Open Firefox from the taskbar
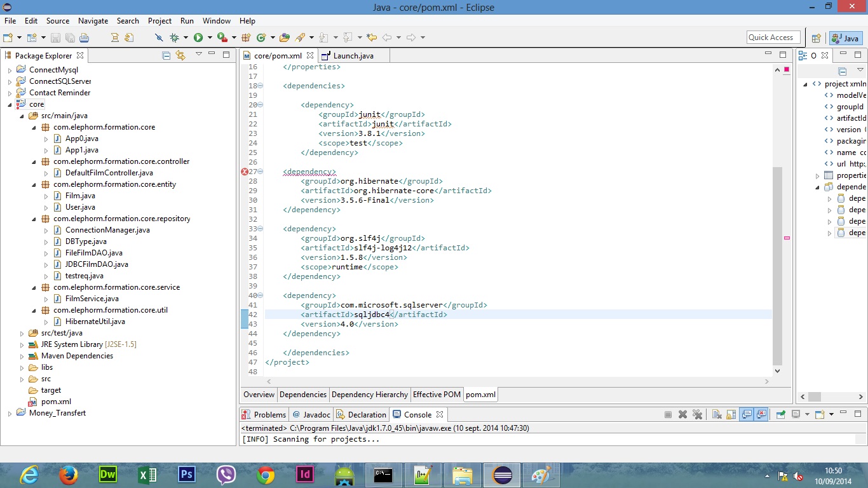Screen dimensions: 868x488 point(68,475)
